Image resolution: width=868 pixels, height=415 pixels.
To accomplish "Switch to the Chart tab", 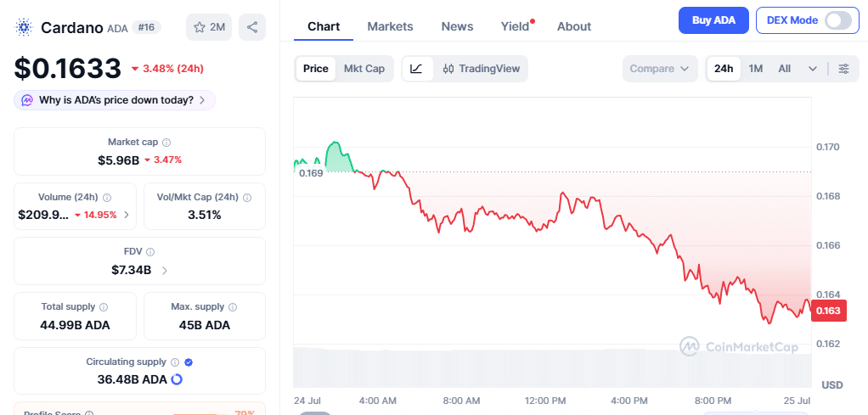I will tap(324, 26).
